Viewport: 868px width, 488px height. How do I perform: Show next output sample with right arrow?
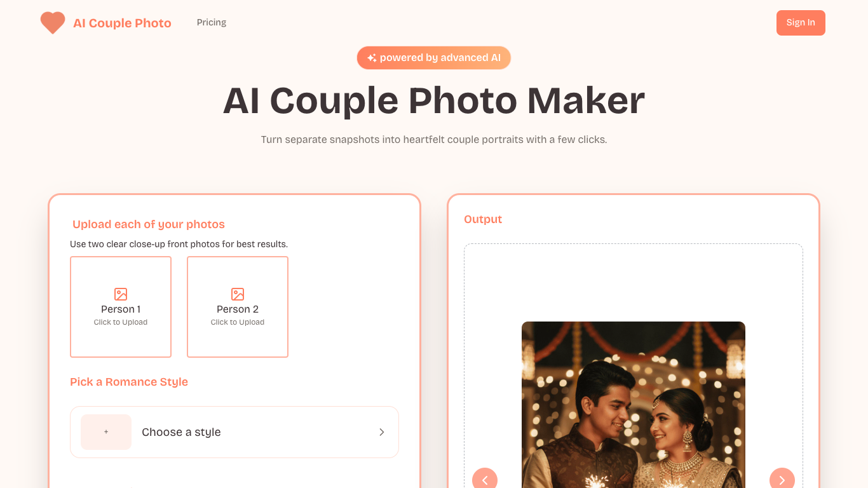[782, 480]
